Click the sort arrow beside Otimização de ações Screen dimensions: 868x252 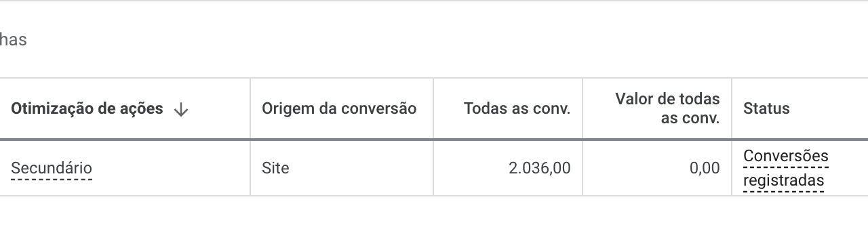pyautogui.click(x=180, y=110)
